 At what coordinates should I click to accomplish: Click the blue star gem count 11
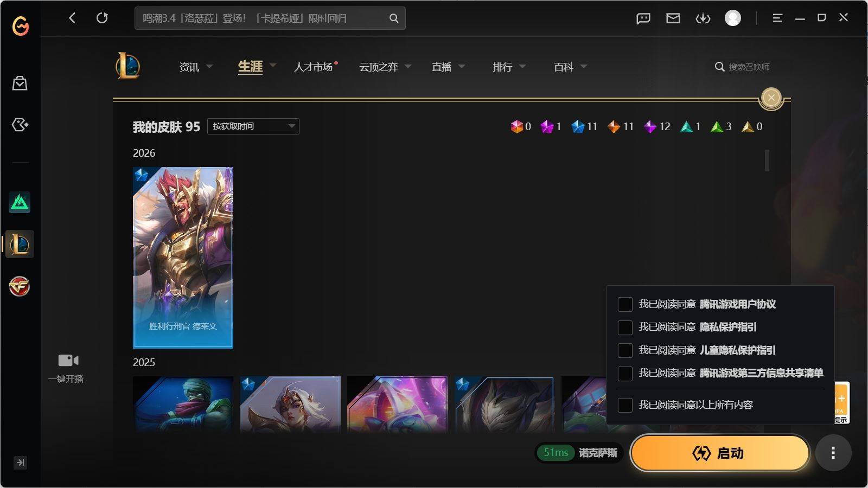tap(584, 126)
